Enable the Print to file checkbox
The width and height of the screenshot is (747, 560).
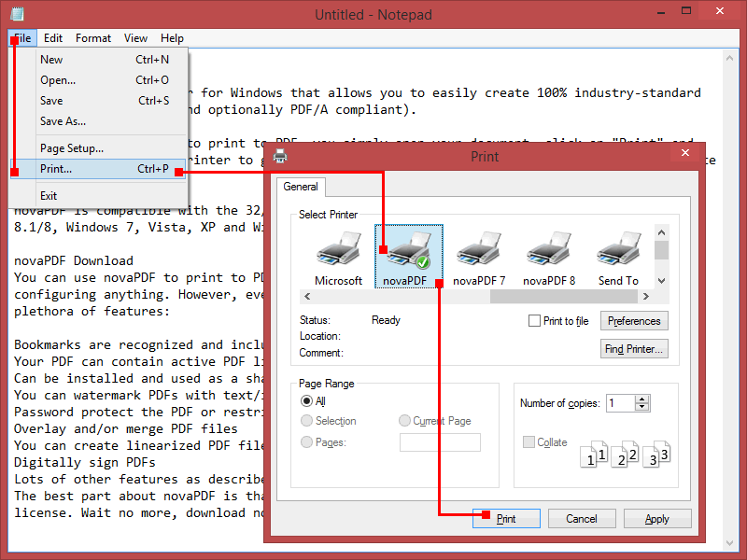coord(534,320)
